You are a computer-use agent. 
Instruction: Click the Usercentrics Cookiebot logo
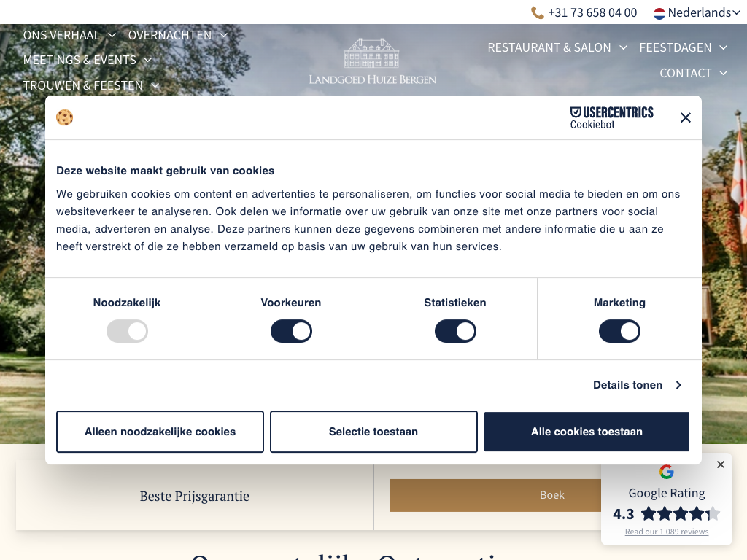click(x=611, y=117)
